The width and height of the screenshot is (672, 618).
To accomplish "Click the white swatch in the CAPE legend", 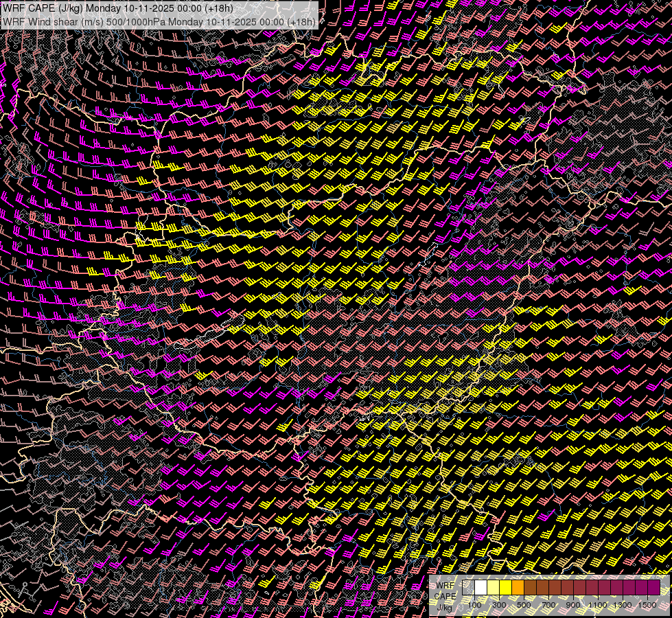I will pyautogui.click(x=481, y=588).
